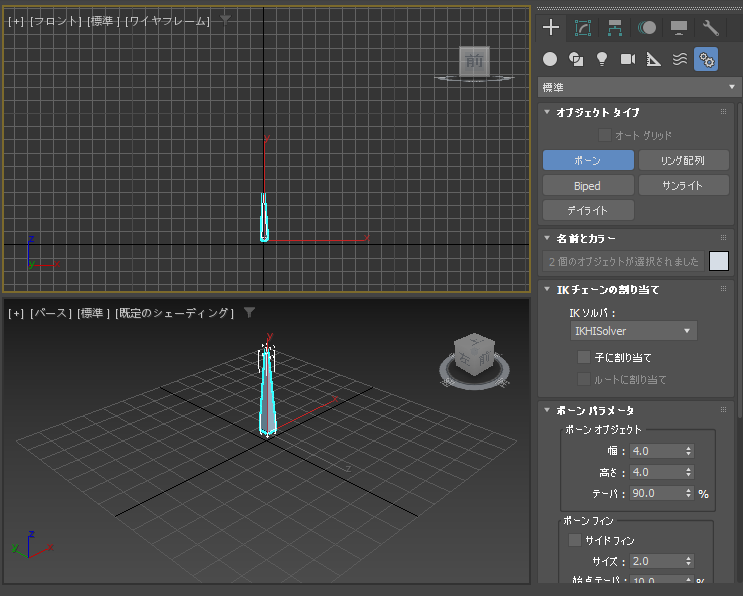Image resolution: width=743 pixels, height=596 pixels.
Task: Open the 標準 subcategory dropdown
Action: tap(639, 87)
